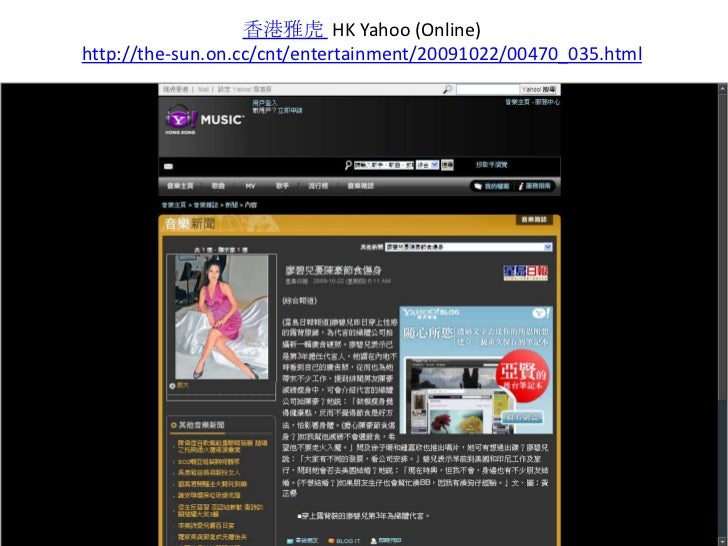728x546 pixels.
Task: Click the 音樂雜誌 breadcrumb link
Action: 206,205
